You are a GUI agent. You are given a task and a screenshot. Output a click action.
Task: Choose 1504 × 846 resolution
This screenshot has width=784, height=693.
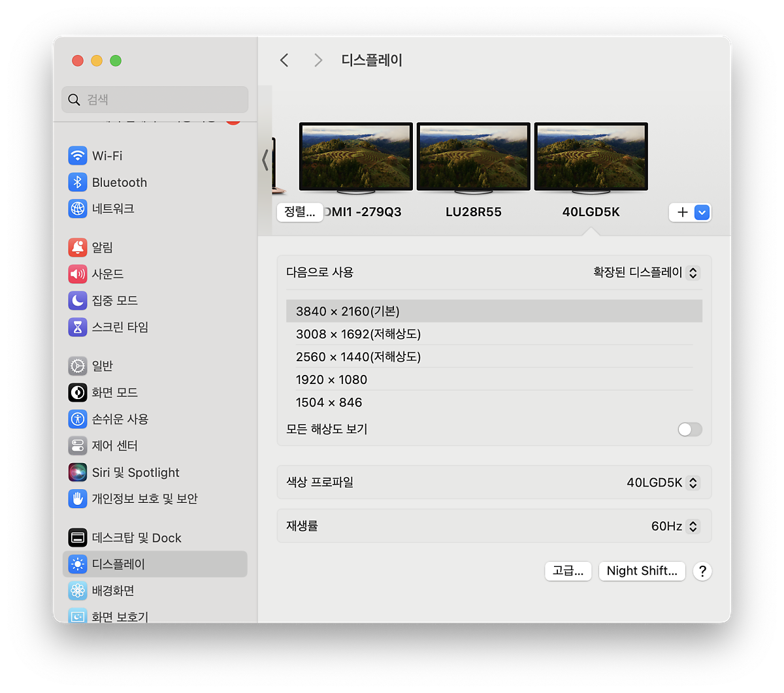click(x=494, y=402)
